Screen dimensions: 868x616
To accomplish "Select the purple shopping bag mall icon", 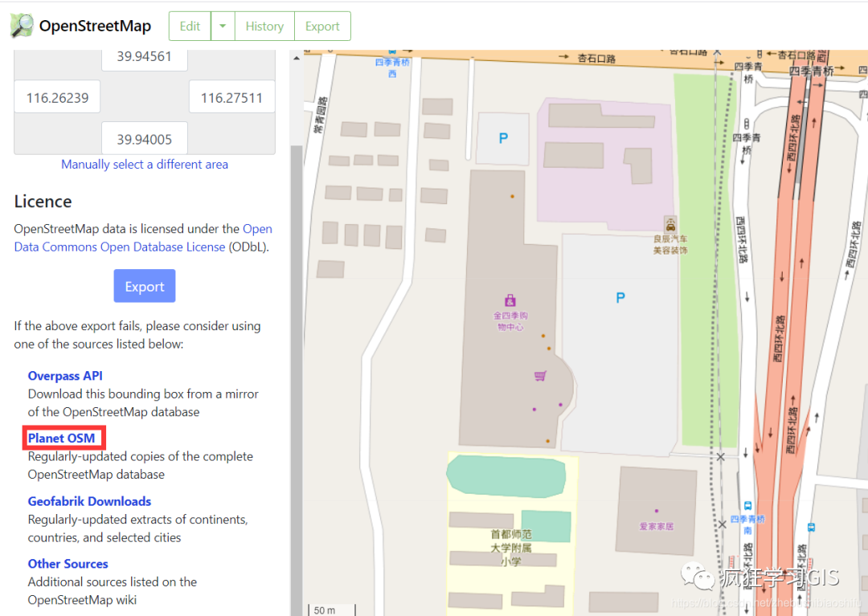I will pyautogui.click(x=510, y=300).
